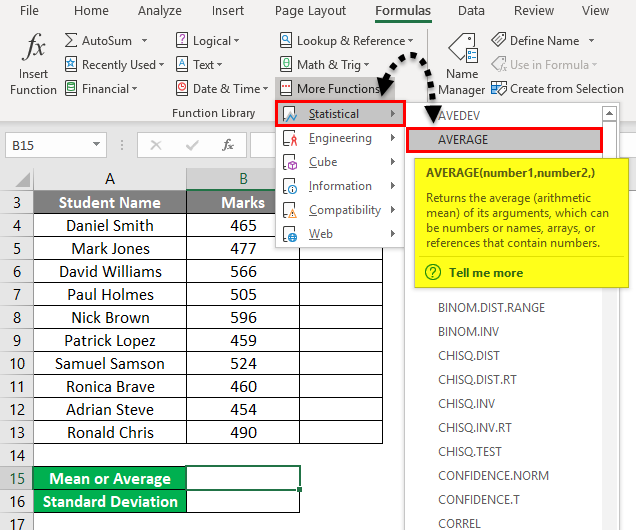The height and width of the screenshot is (530, 636).
Task: Open Date & Time functions icon
Action: click(x=182, y=88)
